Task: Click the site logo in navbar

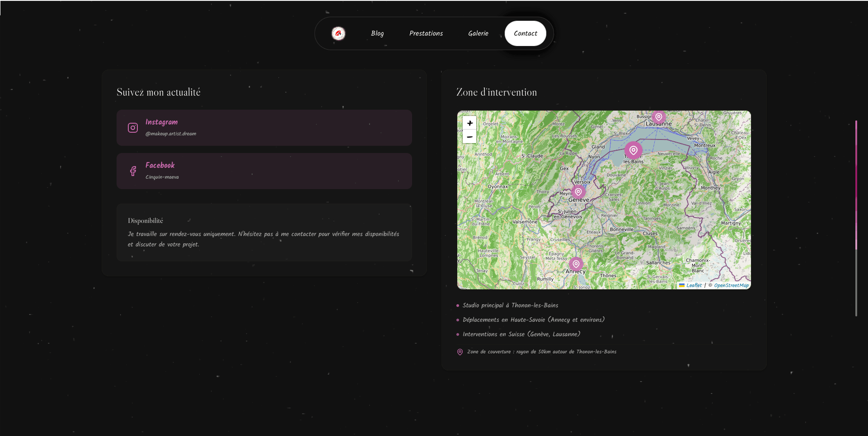Action: (x=338, y=33)
